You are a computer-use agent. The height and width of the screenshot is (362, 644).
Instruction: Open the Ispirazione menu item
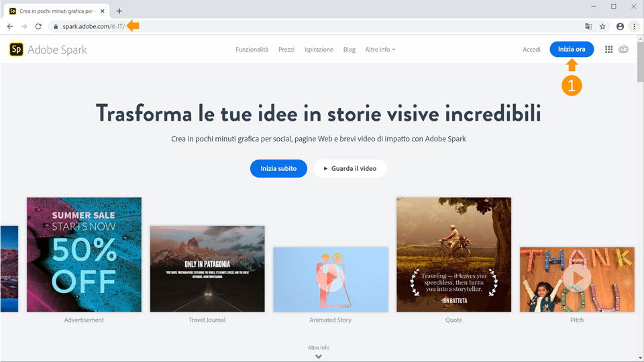pyautogui.click(x=319, y=50)
